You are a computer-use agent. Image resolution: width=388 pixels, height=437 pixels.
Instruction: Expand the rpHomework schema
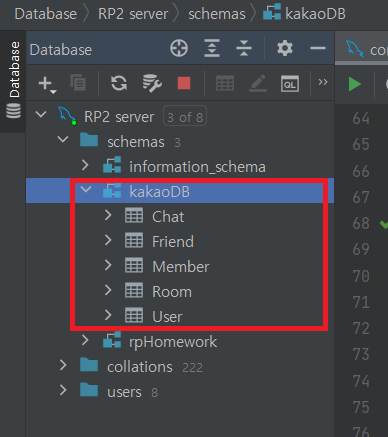(x=85, y=340)
